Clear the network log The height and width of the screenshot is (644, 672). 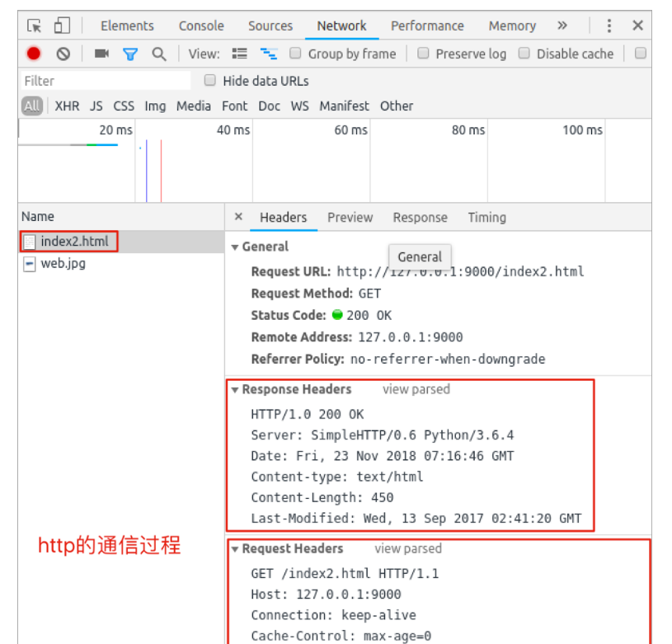coord(63,54)
